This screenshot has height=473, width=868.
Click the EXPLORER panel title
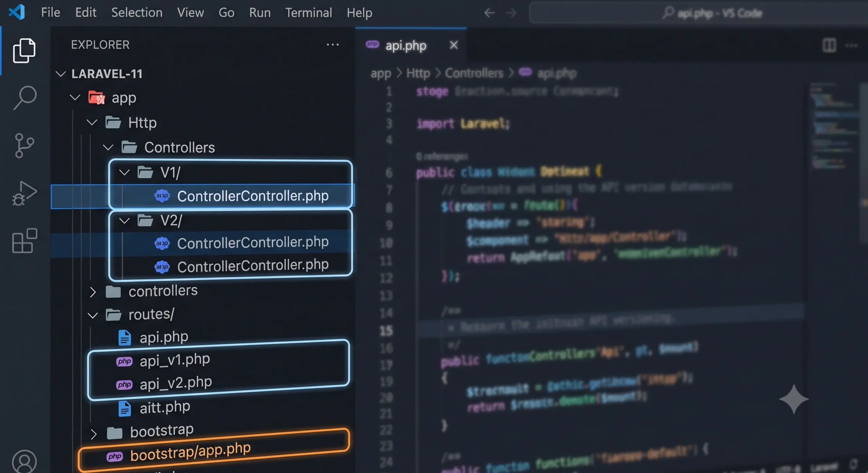point(100,45)
